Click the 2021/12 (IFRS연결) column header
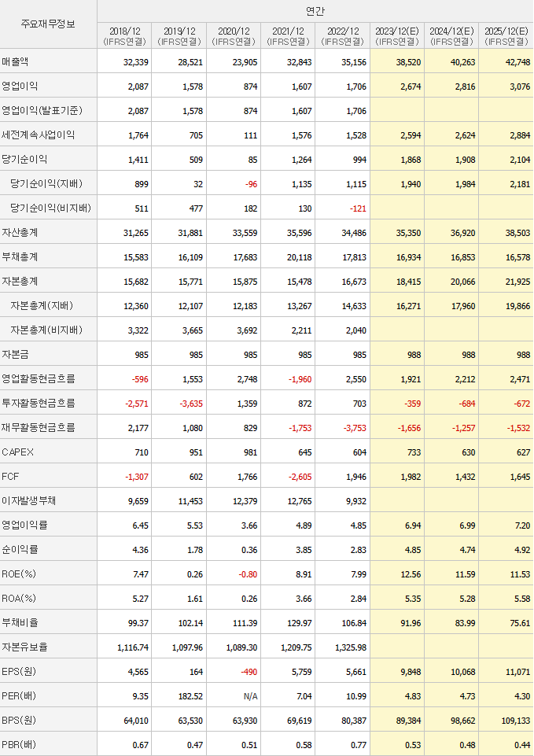This screenshot has height=756, width=534. [x=288, y=35]
